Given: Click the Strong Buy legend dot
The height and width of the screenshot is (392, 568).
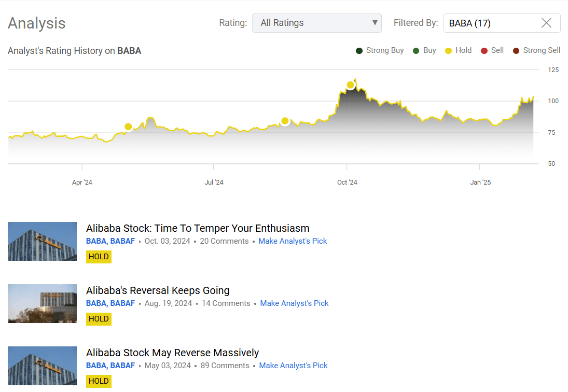Looking at the screenshot, I should tap(358, 50).
